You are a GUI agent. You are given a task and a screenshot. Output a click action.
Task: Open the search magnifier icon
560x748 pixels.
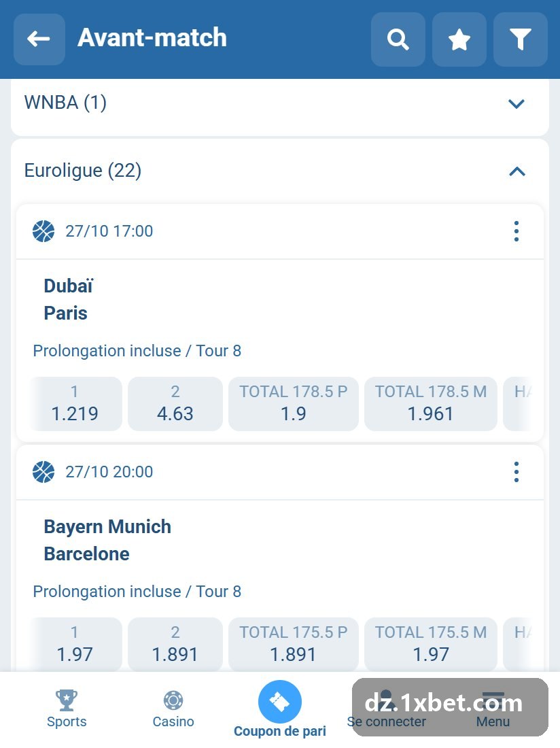click(398, 39)
